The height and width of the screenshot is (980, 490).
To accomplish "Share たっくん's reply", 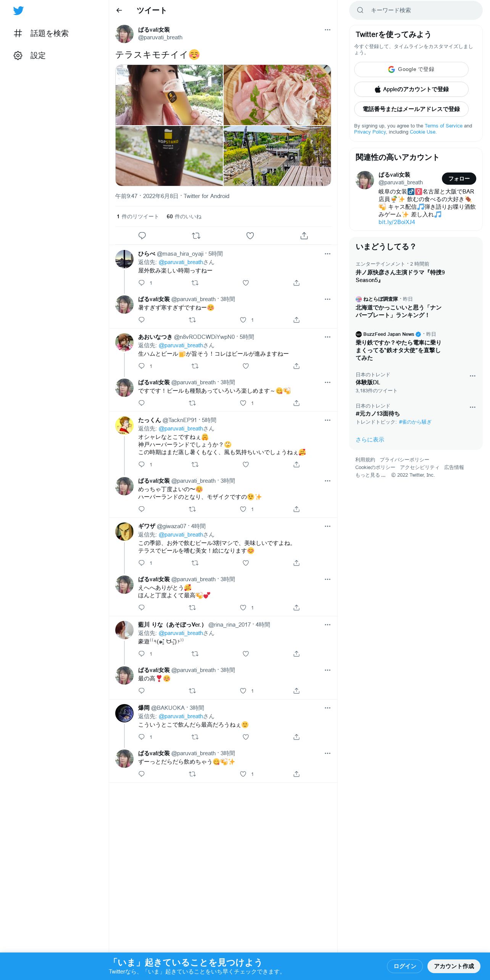I will (297, 464).
